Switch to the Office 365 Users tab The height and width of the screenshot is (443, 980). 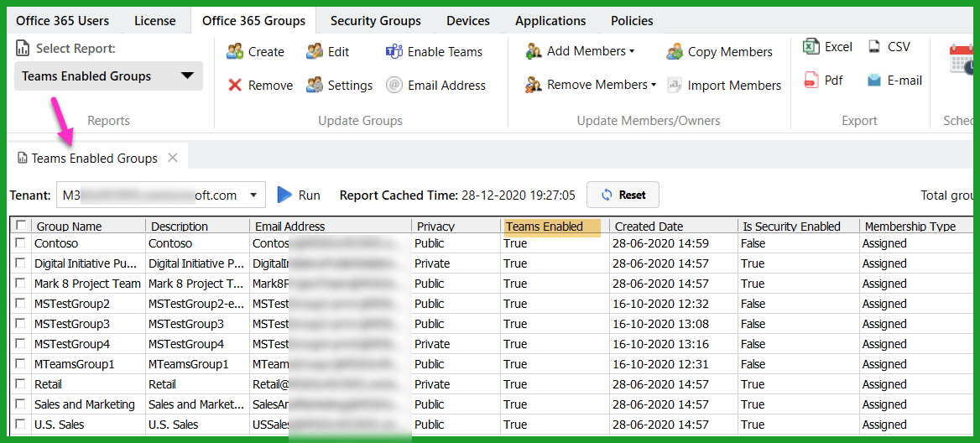[x=62, y=21]
